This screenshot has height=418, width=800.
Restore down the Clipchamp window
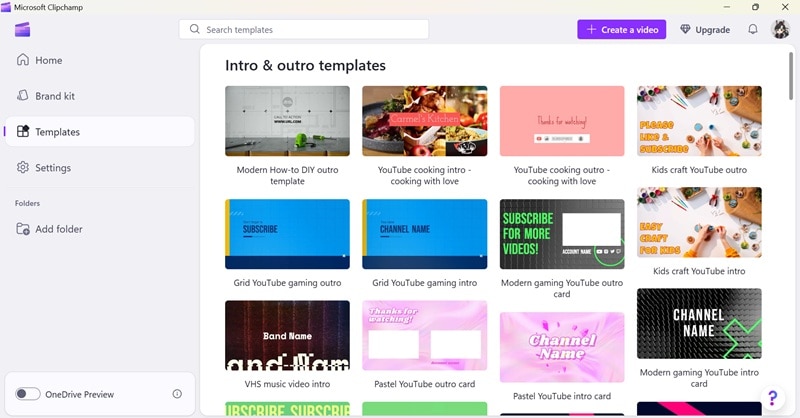pos(756,7)
